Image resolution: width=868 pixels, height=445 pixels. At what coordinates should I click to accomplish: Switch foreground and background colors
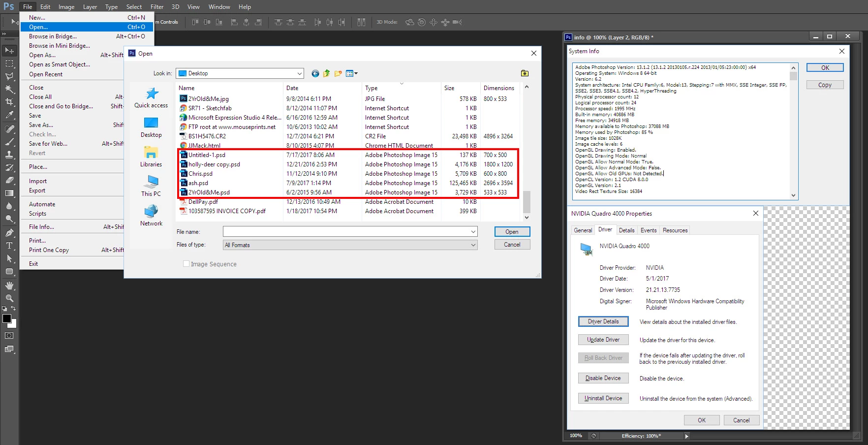coord(13,309)
